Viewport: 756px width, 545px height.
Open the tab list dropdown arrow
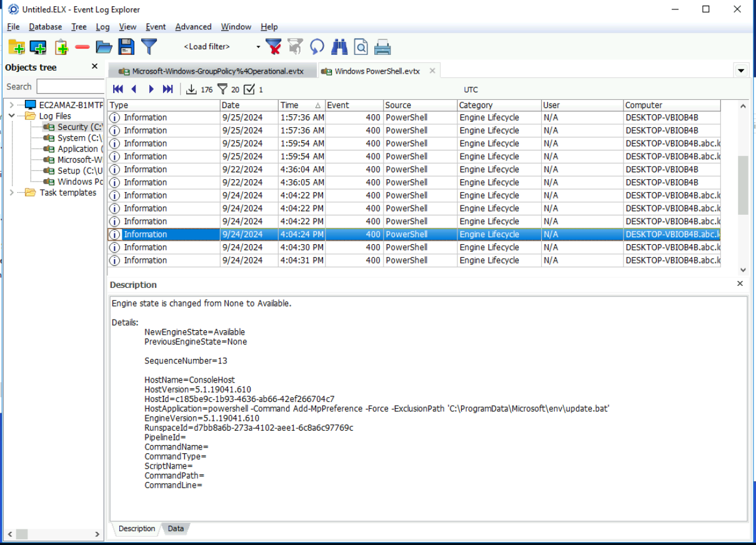742,71
